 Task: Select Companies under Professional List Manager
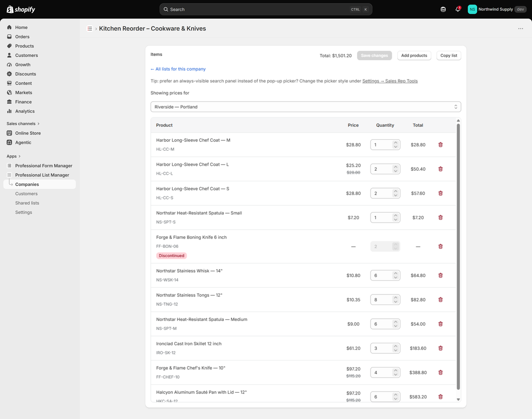(x=40, y=184)
